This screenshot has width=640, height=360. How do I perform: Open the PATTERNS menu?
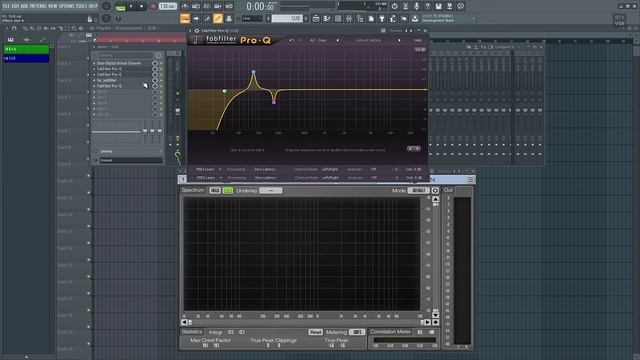[x=38, y=6]
